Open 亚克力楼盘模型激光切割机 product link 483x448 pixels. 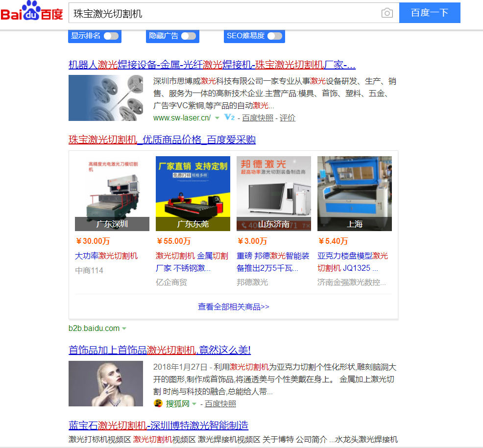coord(353,262)
